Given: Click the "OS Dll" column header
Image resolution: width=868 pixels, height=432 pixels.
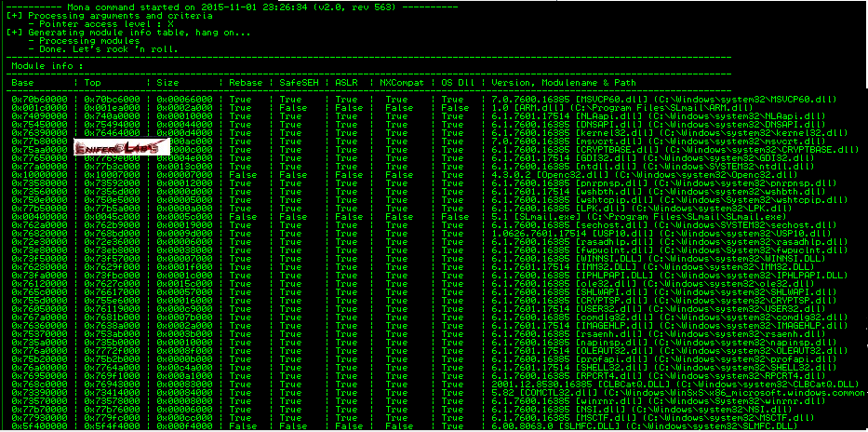Looking at the screenshot, I should [x=459, y=83].
